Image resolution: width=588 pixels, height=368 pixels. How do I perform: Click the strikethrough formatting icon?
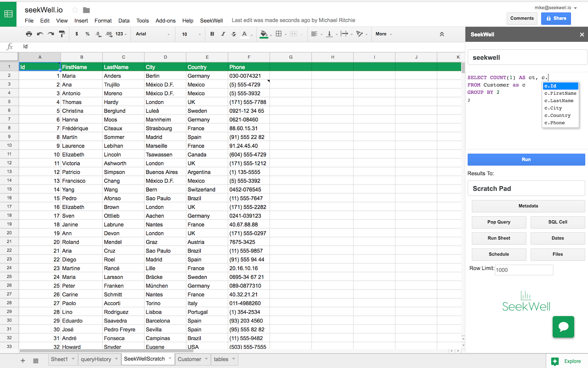click(x=234, y=34)
